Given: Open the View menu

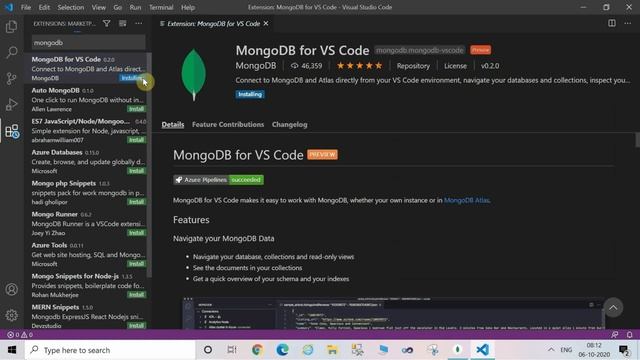Looking at the screenshot, I should [x=98, y=7].
